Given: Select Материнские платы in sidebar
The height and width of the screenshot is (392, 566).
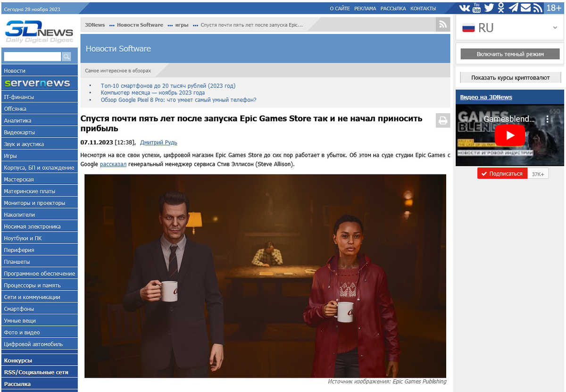Looking at the screenshot, I should [x=39, y=191].
